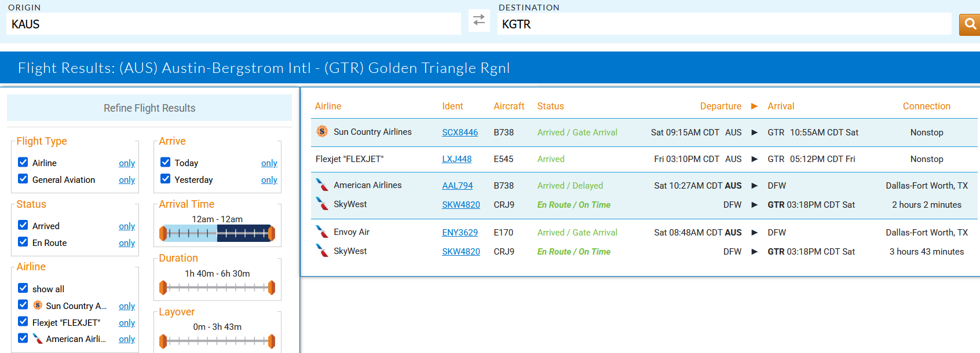980x353 pixels.
Task: Uncheck the Yesterday arrival checkbox
Action: [x=166, y=179]
